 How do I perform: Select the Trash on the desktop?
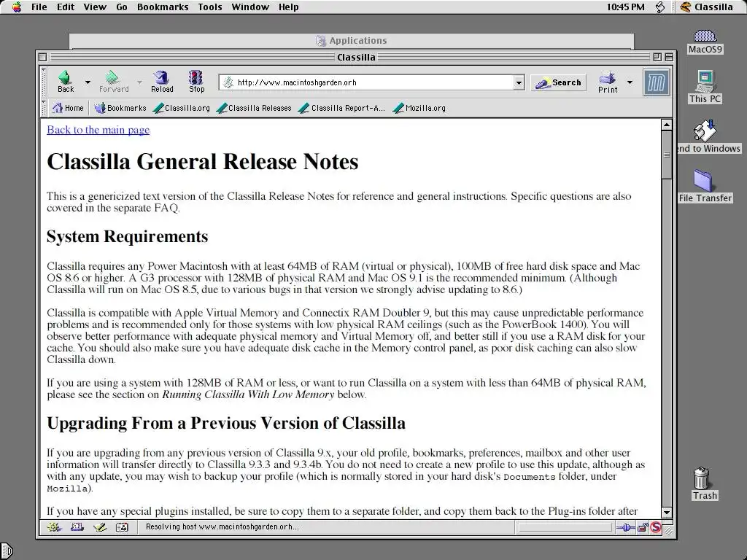(x=704, y=484)
